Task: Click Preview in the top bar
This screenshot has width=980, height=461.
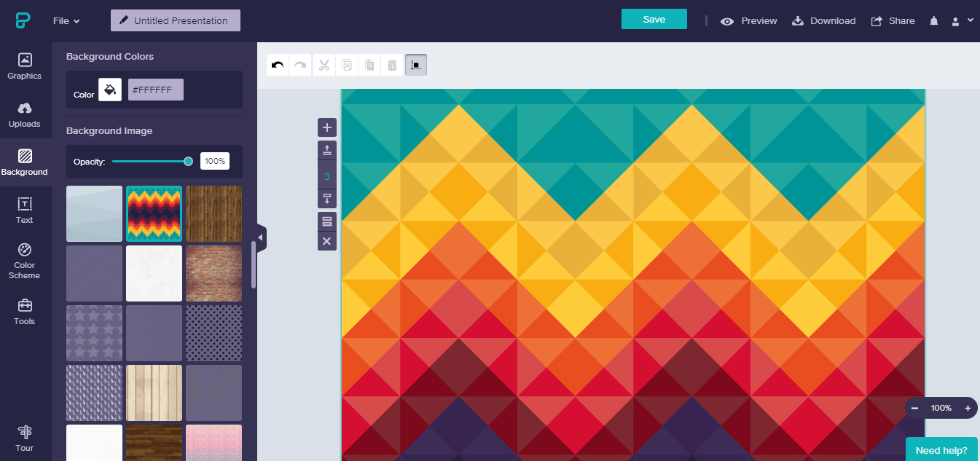Action: pyautogui.click(x=749, y=21)
